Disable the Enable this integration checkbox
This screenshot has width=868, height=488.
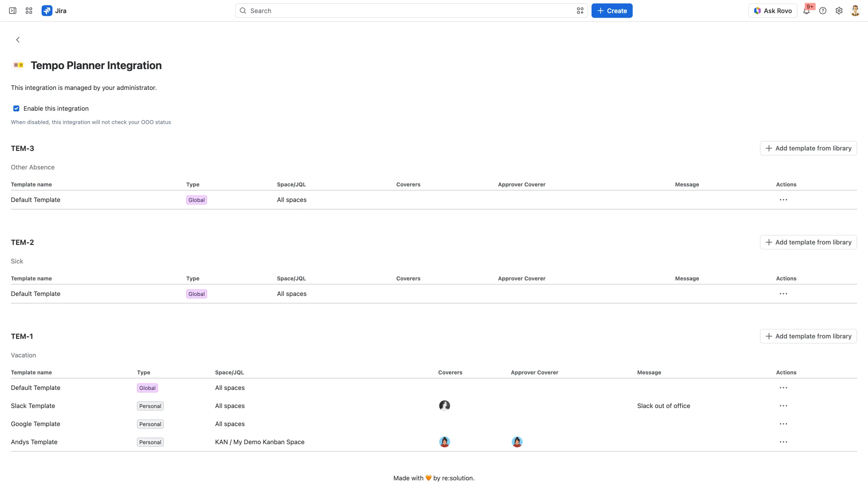point(16,108)
